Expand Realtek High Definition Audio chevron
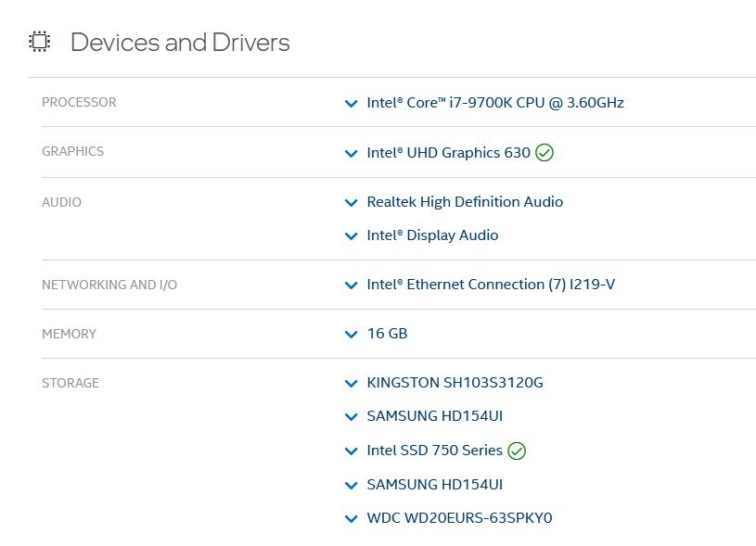 coord(352,203)
